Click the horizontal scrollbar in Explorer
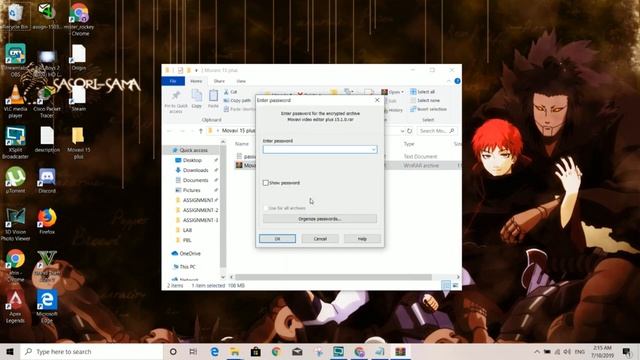Viewport: 640px width, 360px height. (x=333, y=277)
